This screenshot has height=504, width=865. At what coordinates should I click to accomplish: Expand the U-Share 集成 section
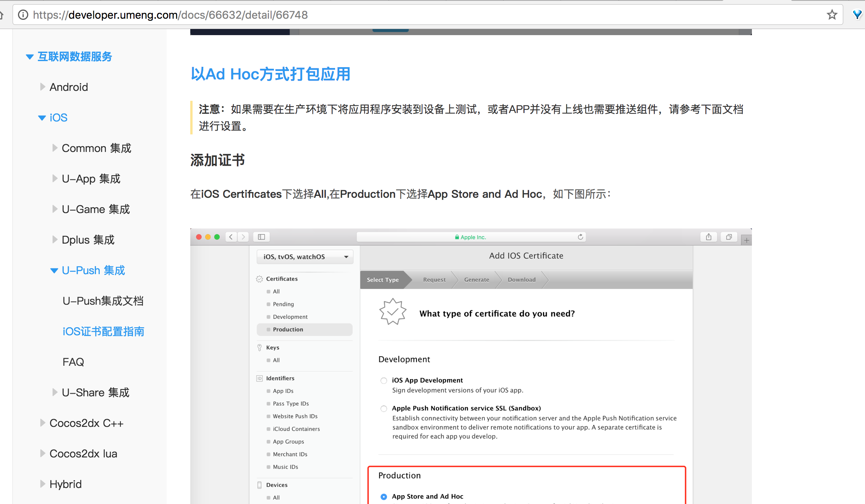tap(55, 393)
